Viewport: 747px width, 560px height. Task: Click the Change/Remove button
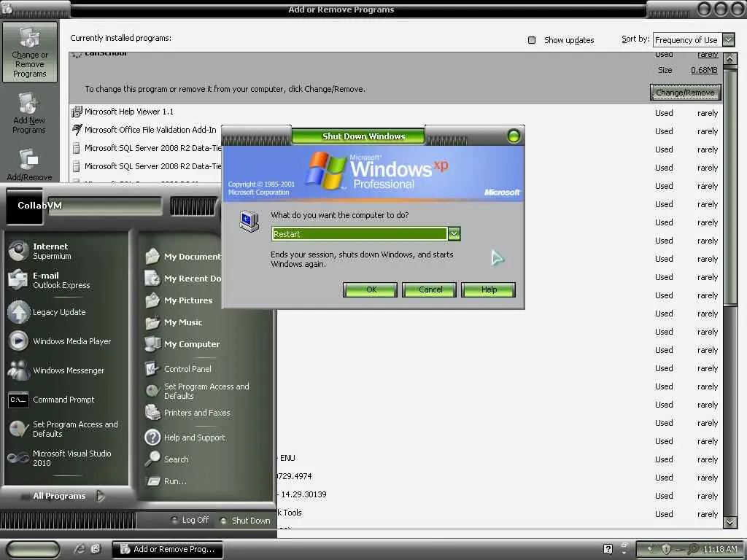pos(685,93)
